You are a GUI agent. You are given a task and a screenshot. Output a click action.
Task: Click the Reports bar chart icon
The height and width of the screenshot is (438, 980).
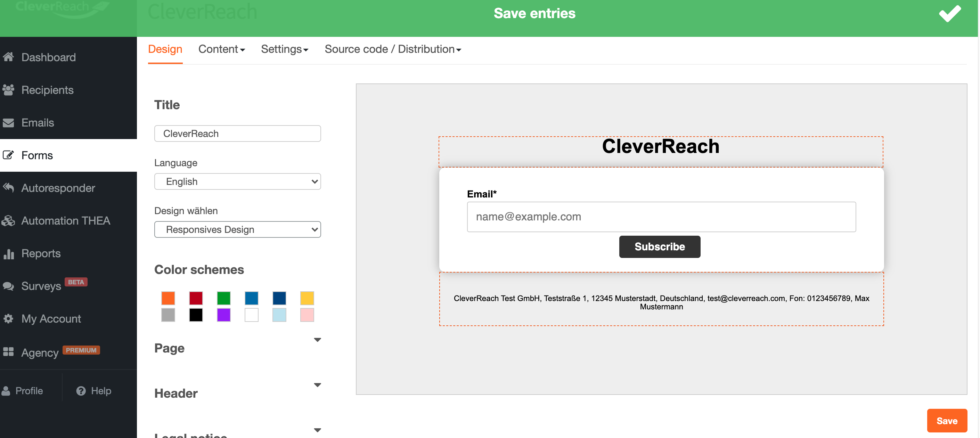click(x=8, y=253)
